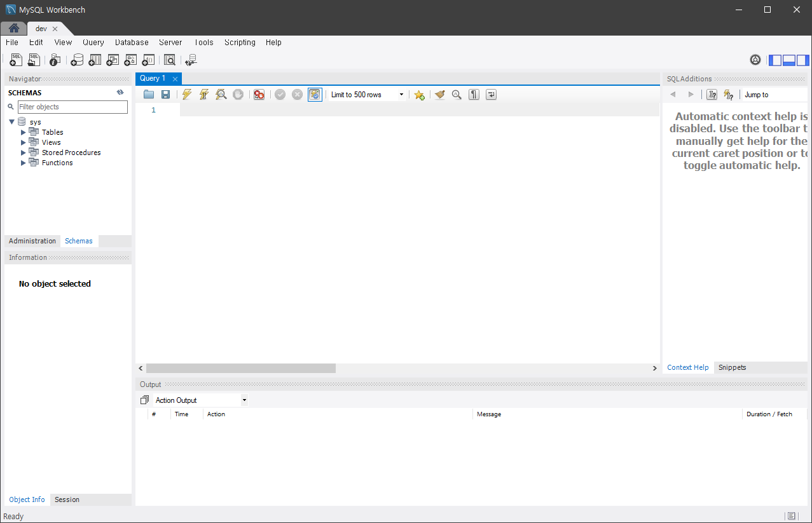Viewport: 812px width, 523px height.
Task: Create a new SQL tab for queries
Action: pyautogui.click(x=16, y=60)
